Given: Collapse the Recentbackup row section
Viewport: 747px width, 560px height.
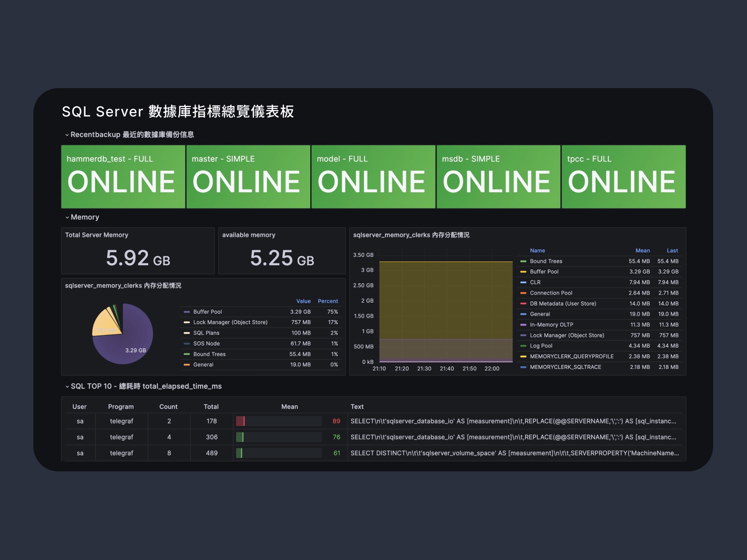Looking at the screenshot, I should (x=67, y=135).
